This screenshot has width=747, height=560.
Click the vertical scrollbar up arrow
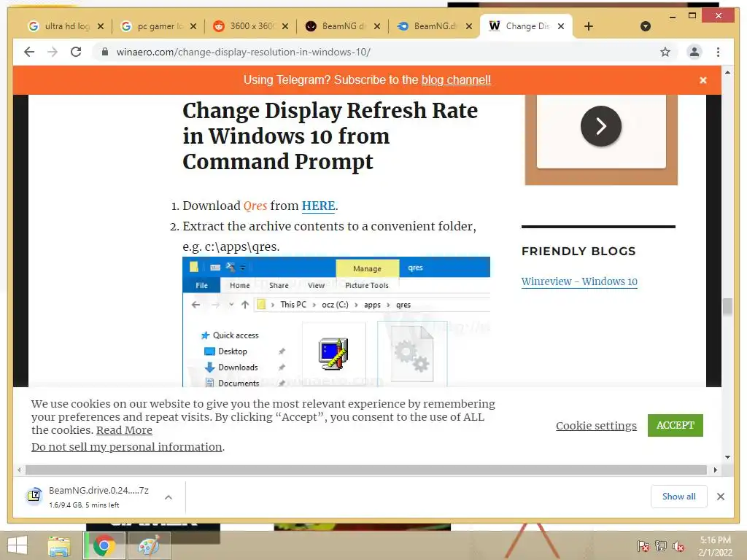[x=727, y=72]
